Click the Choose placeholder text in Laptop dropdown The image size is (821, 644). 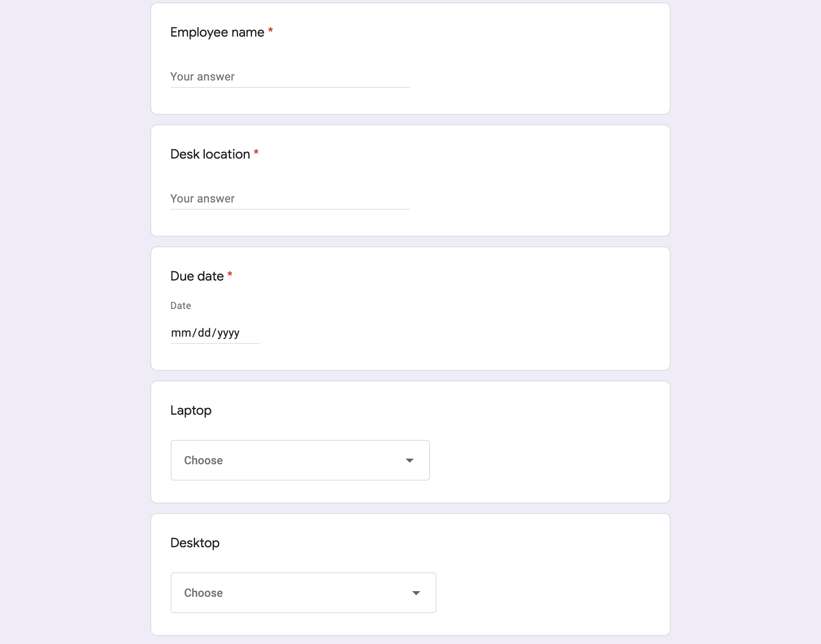(x=203, y=460)
